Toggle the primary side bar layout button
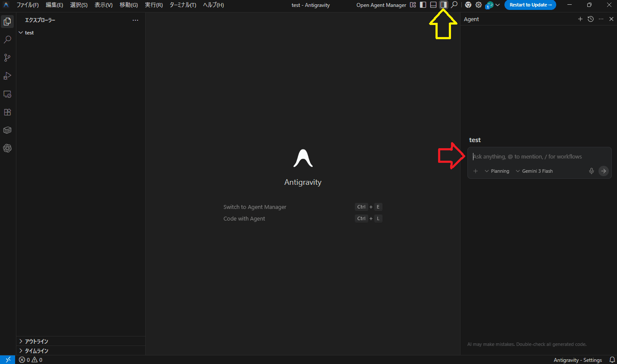The width and height of the screenshot is (617, 364). [423, 5]
